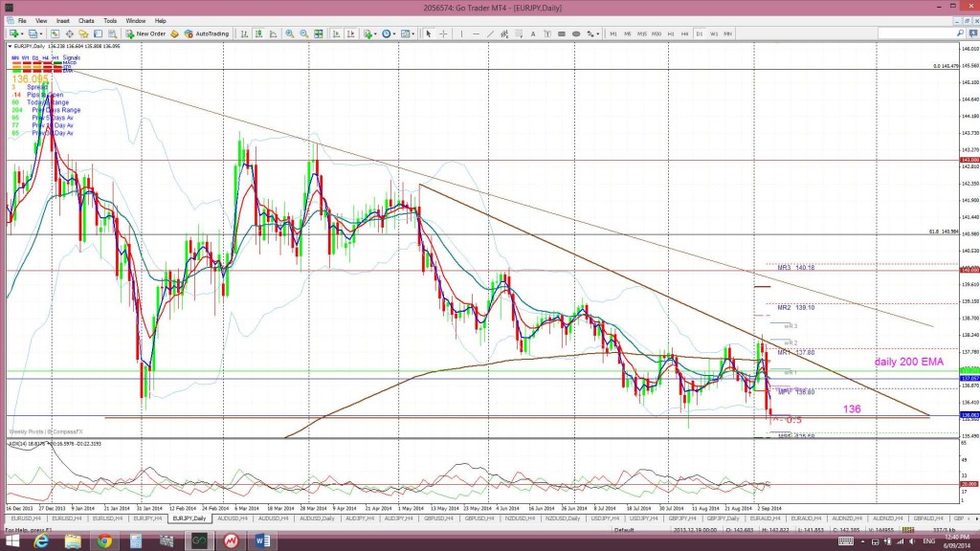The width and height of the screenshot is (980, 551).
Task: Open the Market Watch panel icon
Action: coord(56,33)
